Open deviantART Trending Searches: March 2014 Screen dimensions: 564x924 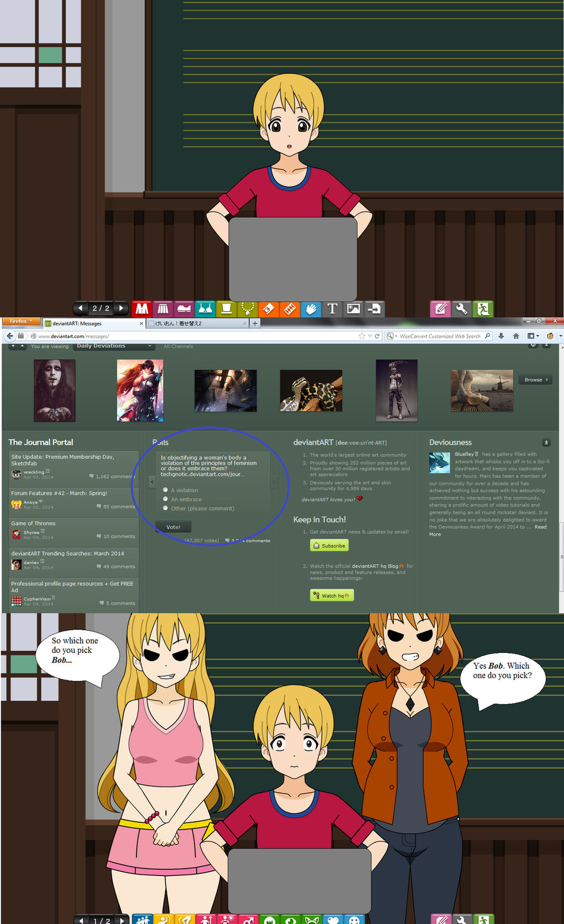coord(68,553)
